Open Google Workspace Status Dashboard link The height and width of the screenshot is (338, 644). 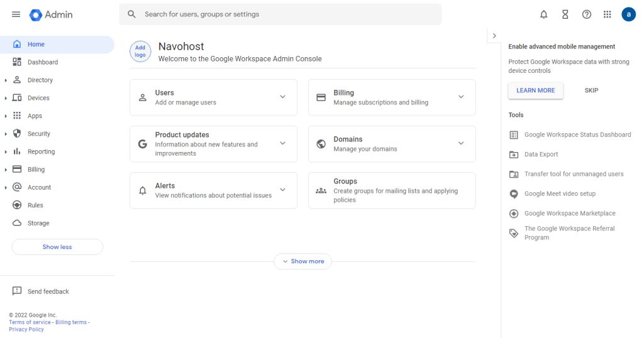577,134
